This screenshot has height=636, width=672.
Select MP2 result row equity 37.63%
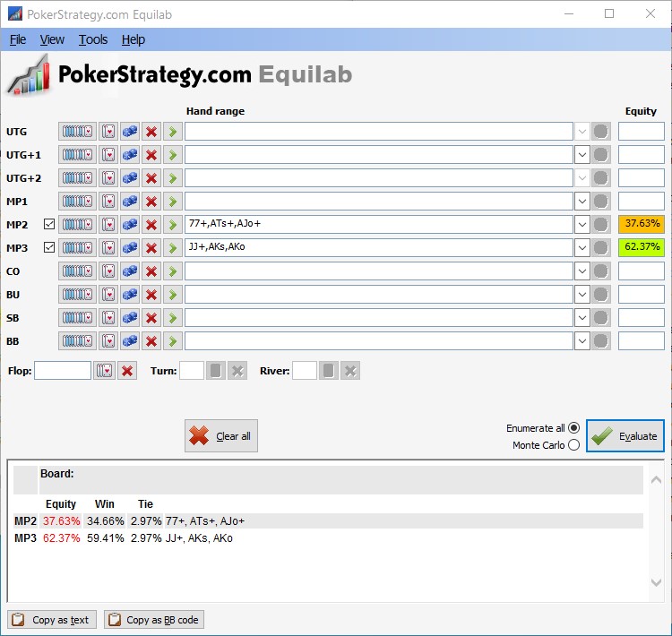click(61, 520)
